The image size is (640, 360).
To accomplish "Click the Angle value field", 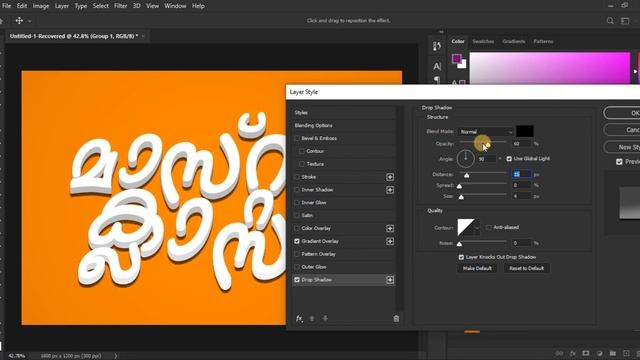I will pos(487,159).
